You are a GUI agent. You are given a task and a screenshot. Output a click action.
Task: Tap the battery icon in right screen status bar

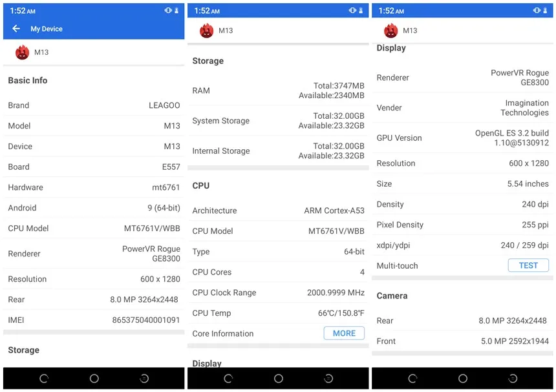[546, 10]
